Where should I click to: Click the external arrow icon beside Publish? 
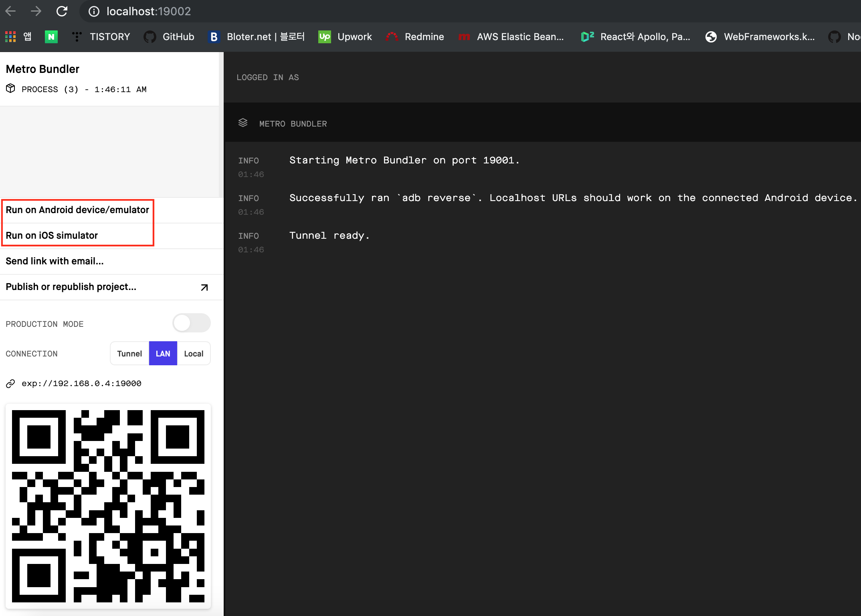point(204,287)
